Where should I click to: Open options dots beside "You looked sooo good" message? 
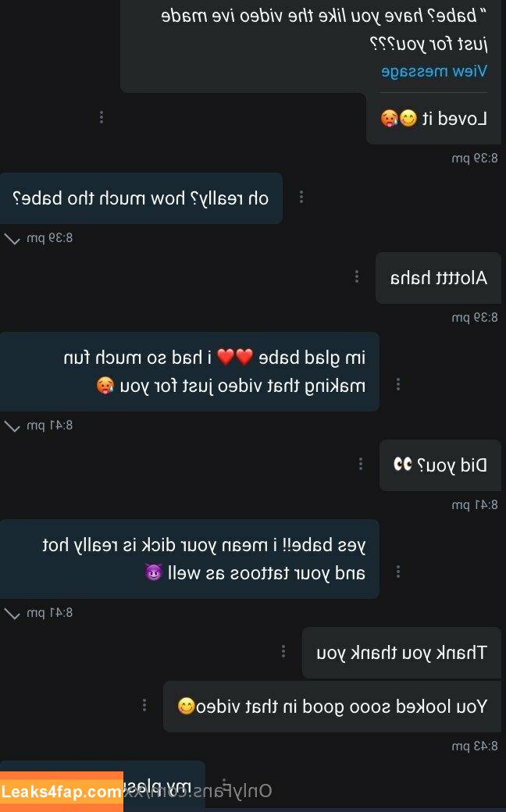144,705
